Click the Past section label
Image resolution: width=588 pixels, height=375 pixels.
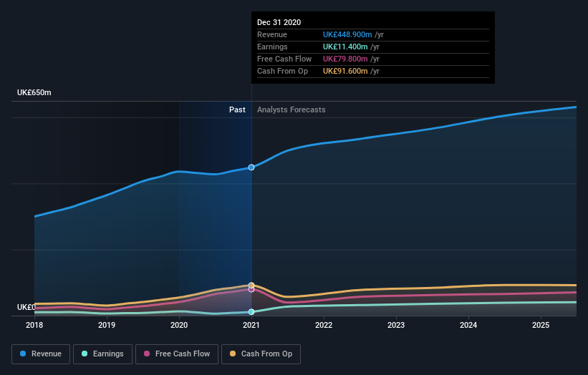coord(237,109)
